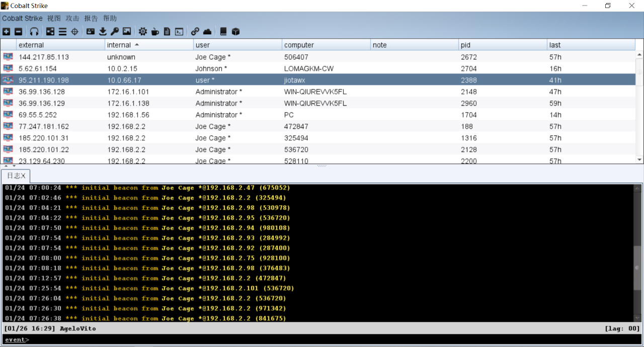This screenshot has width=644, height=347.
Task: Open Downloaded Files via the download icon
Action: (103, 32)
